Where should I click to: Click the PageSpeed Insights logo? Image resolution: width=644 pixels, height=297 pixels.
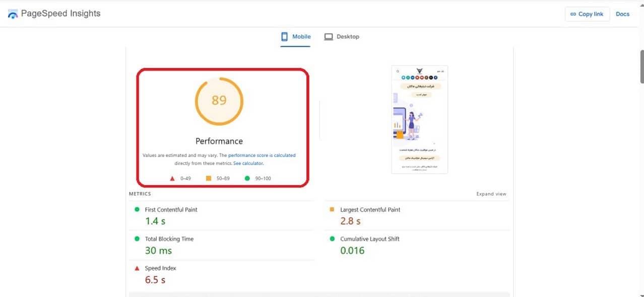pyautogui.click(x=13, y=14)
